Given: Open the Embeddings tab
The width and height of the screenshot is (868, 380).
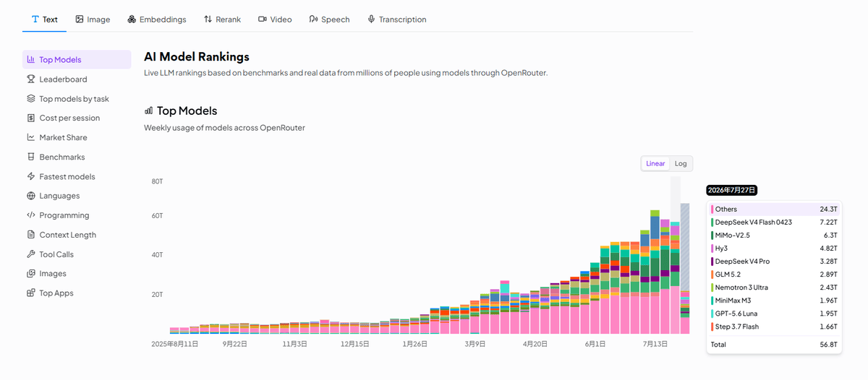Looking at the screenshot, I should pyautogui.click(x=157, y=20).
